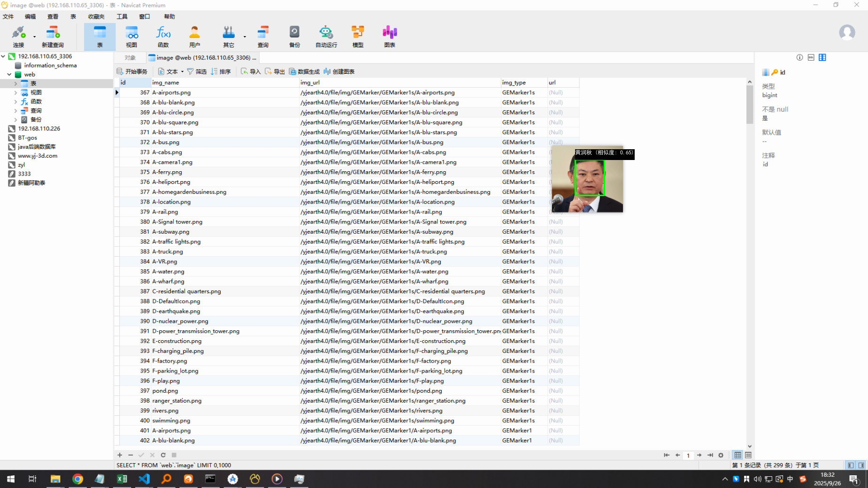Click the 筛选 filter button
Image resolution: width=868 pixels, height=488 pixels.
click(197, 72)
